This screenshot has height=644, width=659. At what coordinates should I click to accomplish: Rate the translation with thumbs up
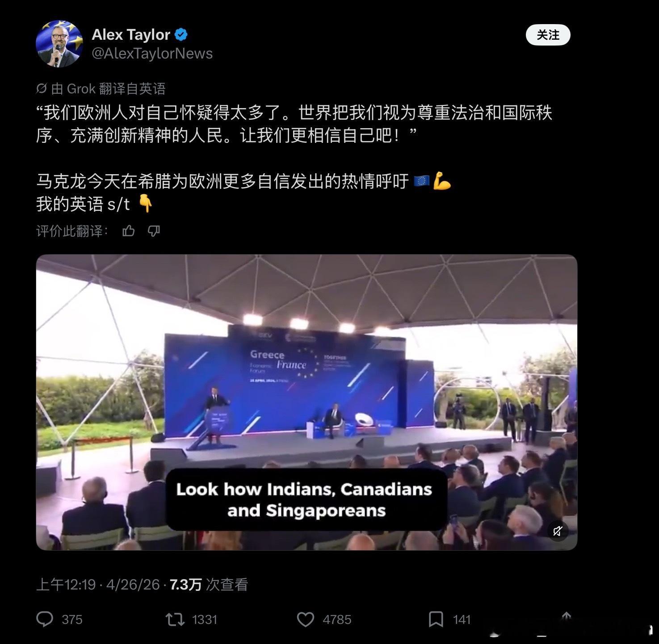coord(129,231)
